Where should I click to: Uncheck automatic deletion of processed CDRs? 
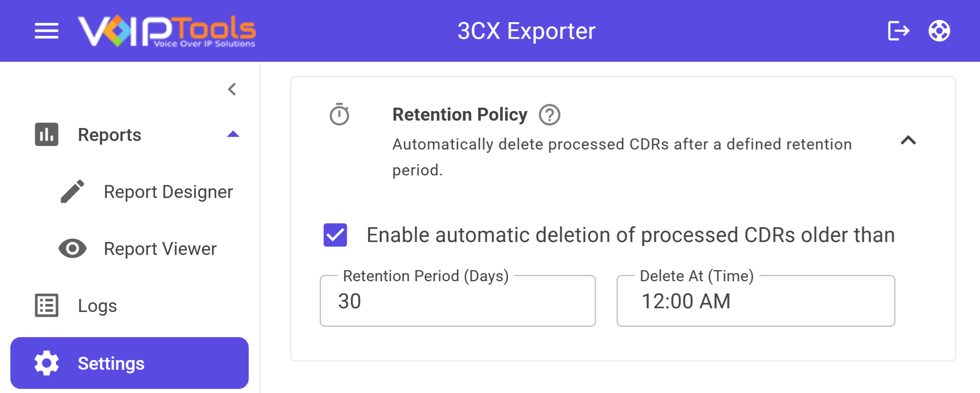[x=335, y=235]
